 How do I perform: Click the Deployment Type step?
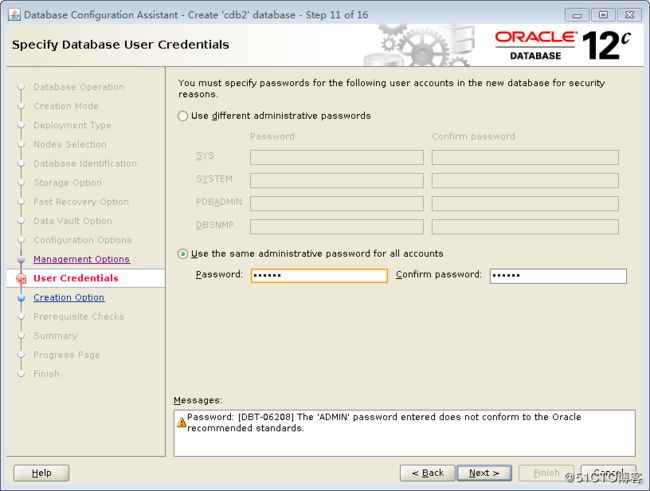(x=72, y=125)
